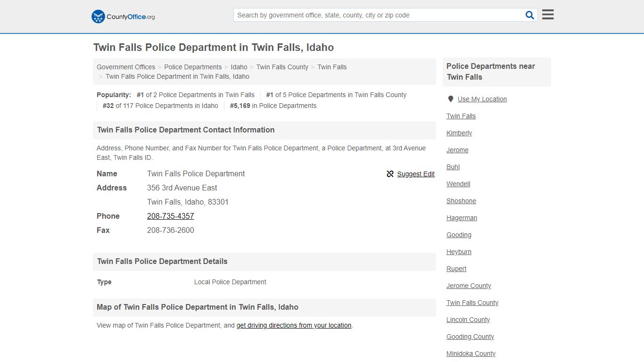Open Rupert sidebar link
Image resolution: width=644 pixels, height=362 pixels.
click(456, 269)
